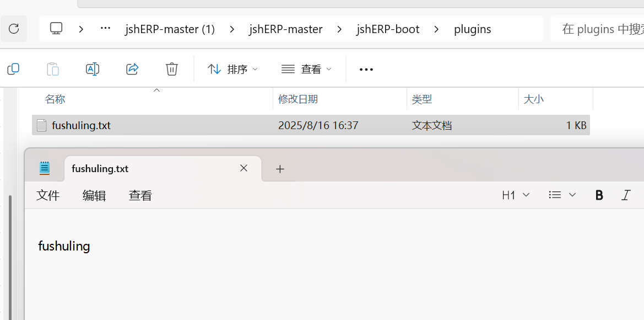Click the Delete trash can icon
Viewport: 644px width, 320px height.
pyautogui.click(x=172, y=69)
